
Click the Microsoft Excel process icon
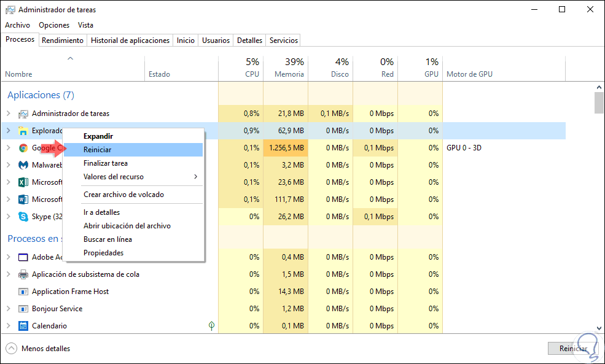pos(23,182)
